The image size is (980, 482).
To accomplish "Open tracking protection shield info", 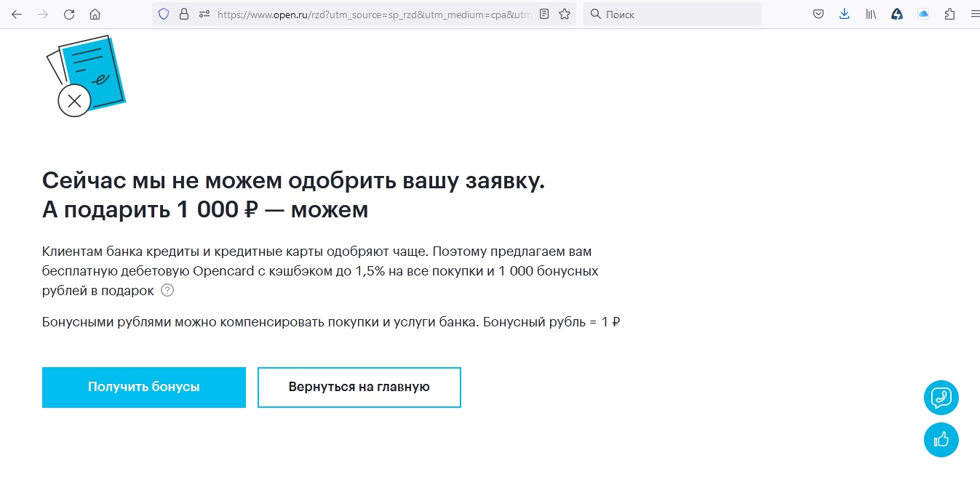I will point(164,14).
